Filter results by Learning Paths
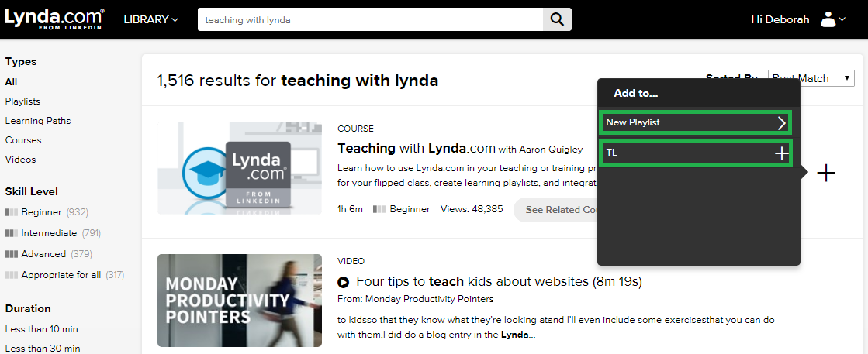This screenshot has height=354, width=868. click(x=38, y=121)
